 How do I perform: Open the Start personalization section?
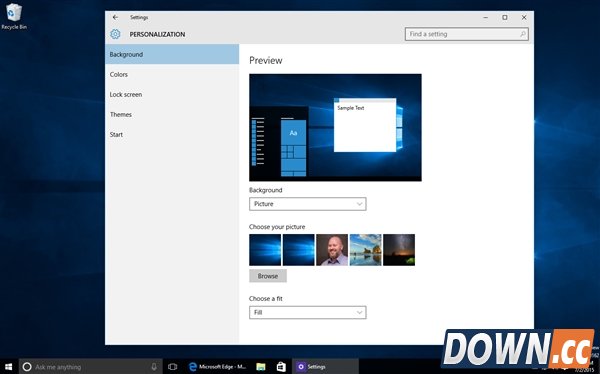click(x=172, y=134)
